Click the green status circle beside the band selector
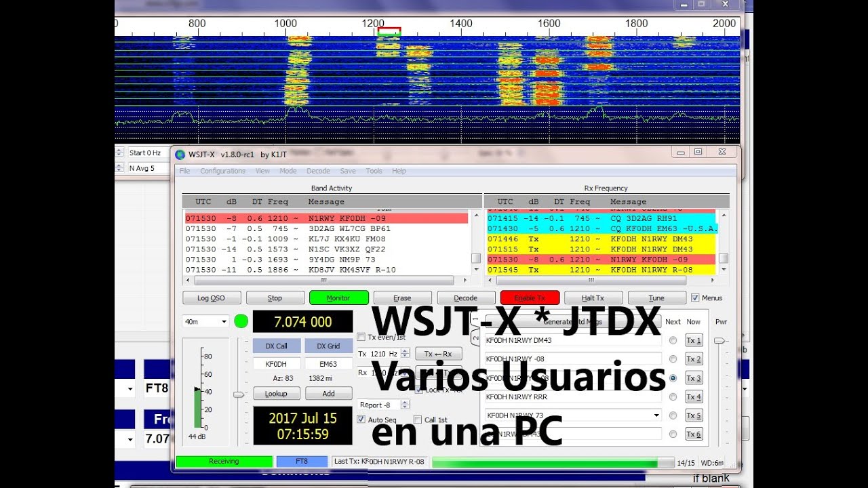 [x=241, y=321]
